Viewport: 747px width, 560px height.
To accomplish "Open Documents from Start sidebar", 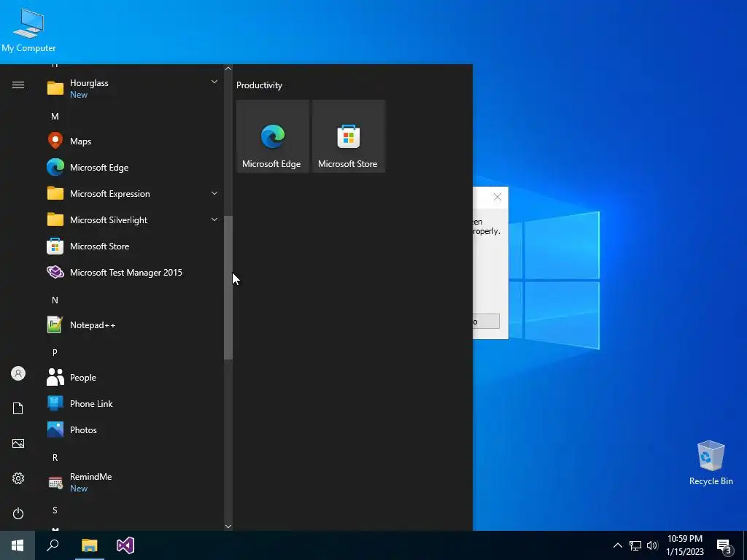I will pyautogui.click(x=18, y=408).
